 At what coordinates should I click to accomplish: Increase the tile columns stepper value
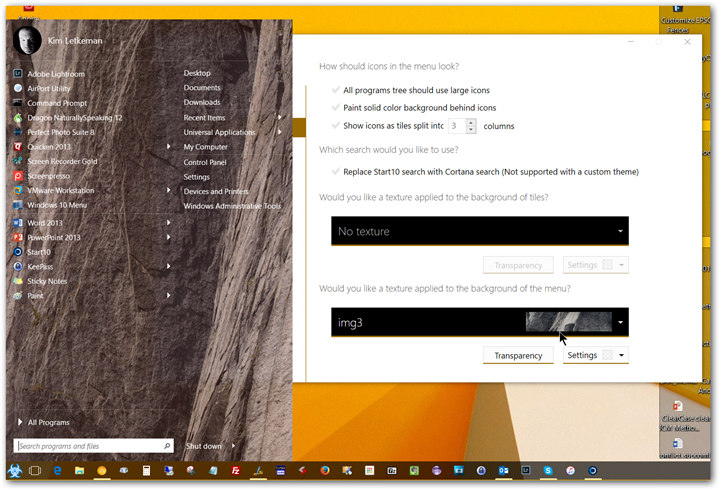pyautogui.click(x=471, y=122)
